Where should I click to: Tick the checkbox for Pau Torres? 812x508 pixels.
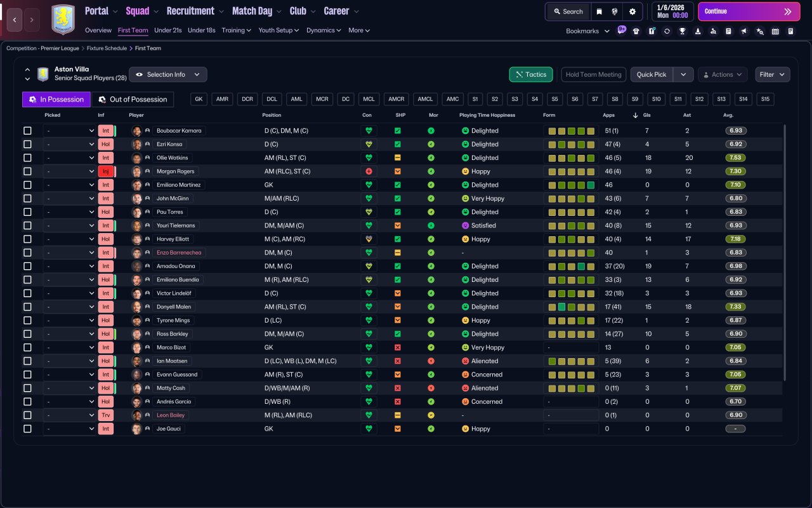click(x=27, y=212)
